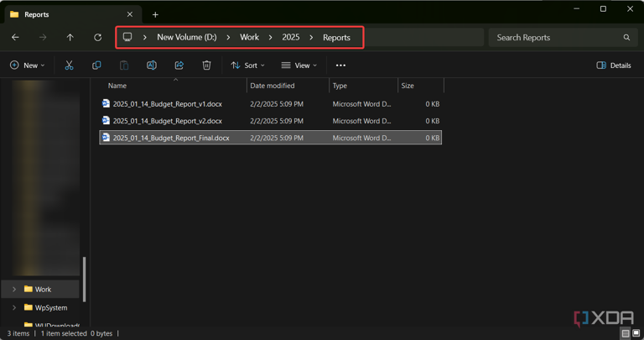Click the Share icon in toolbar
644x340 pixels.
click(x=179, y=65)
